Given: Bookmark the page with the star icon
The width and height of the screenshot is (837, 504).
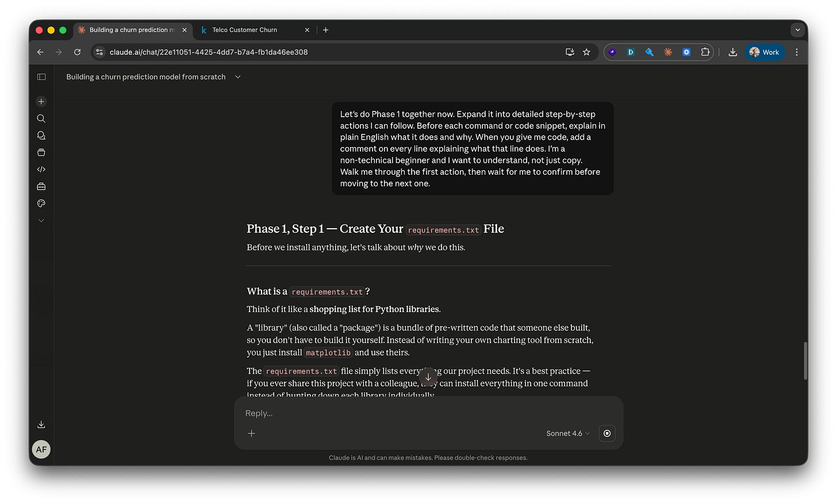Looking at the screenshot, I should [586, 52].
